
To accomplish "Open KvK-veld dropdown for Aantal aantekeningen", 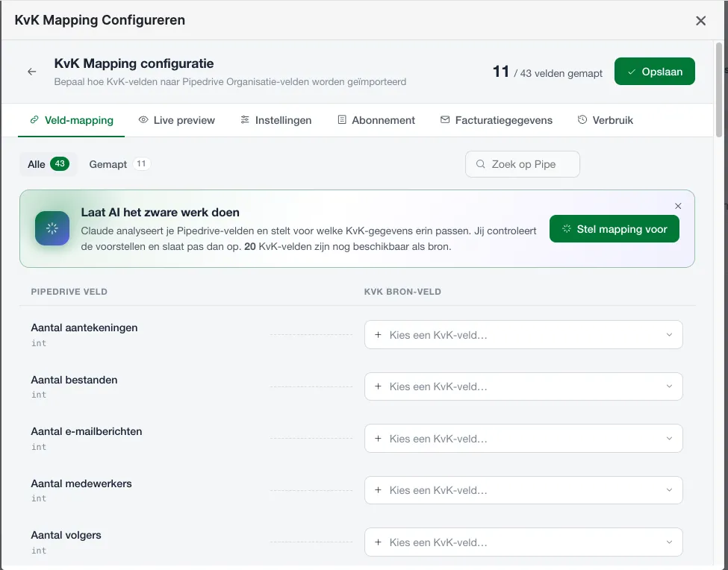I will (523, 335).
